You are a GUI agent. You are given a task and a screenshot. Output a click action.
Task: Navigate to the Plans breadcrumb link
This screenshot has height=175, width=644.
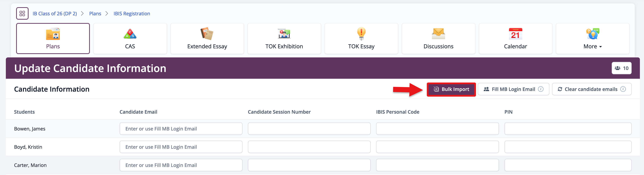tap(95, 14)
